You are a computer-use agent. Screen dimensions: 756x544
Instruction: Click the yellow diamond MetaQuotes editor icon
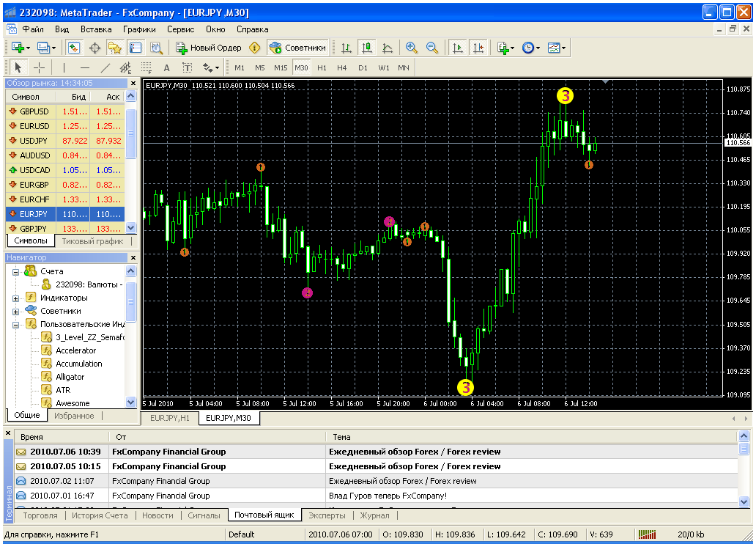(255, 48)
